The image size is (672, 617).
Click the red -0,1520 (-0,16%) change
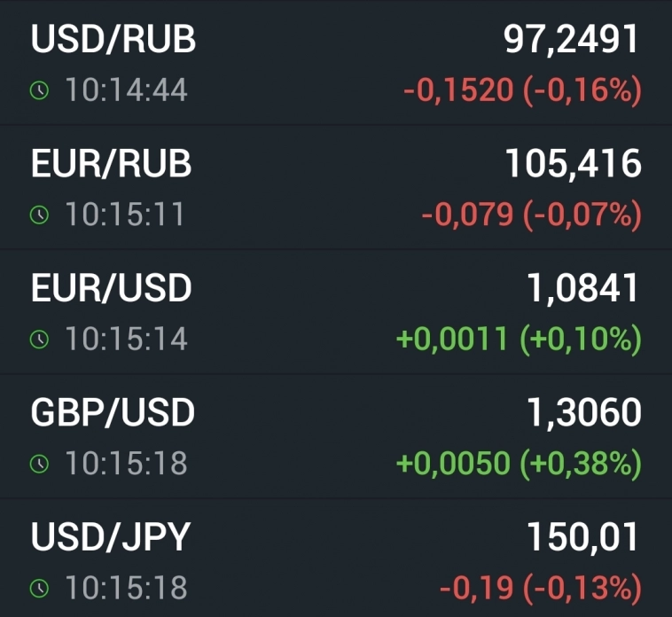point(521,90)
